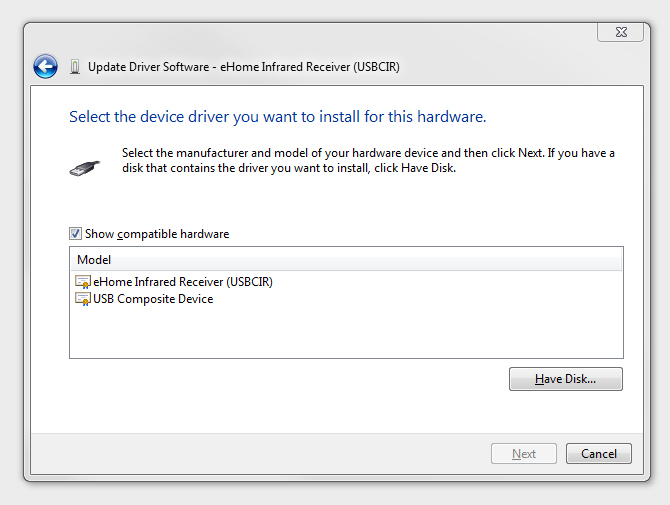This screenshot has height=505, width=670.
Task: Click the certificate icon beside USB Composite Device
Action: point(83,299)
